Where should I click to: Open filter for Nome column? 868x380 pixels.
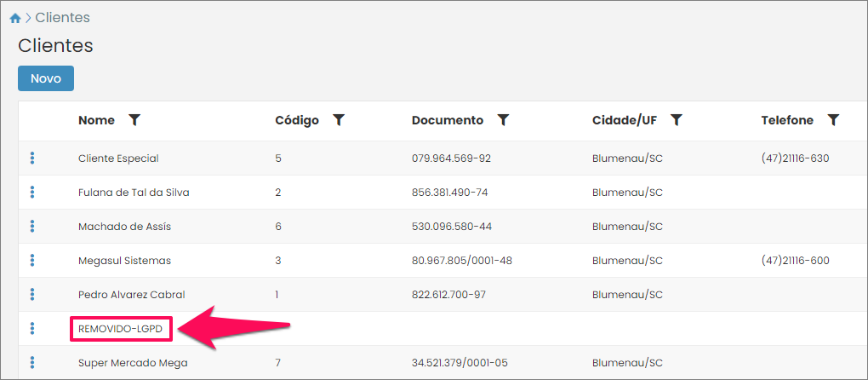134,120
